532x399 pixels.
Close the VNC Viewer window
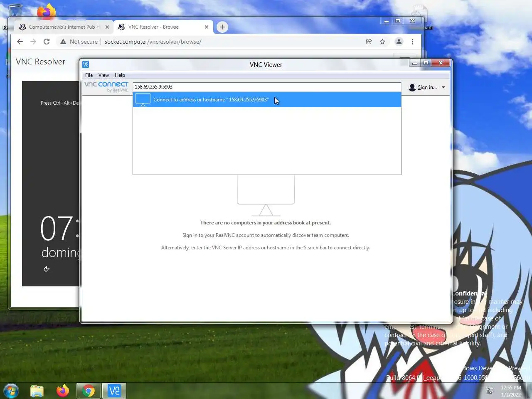tap(441, 63)
